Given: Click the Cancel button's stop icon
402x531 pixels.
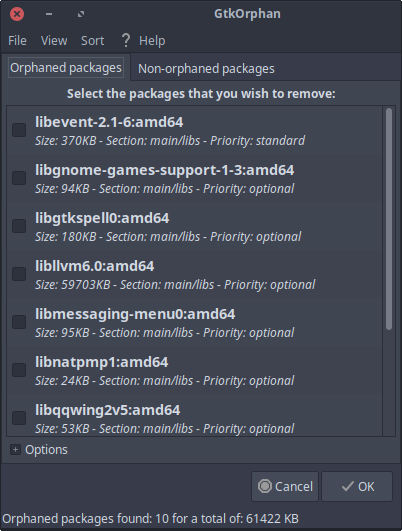Looking at the screenshot, I should tap(265, 486).
